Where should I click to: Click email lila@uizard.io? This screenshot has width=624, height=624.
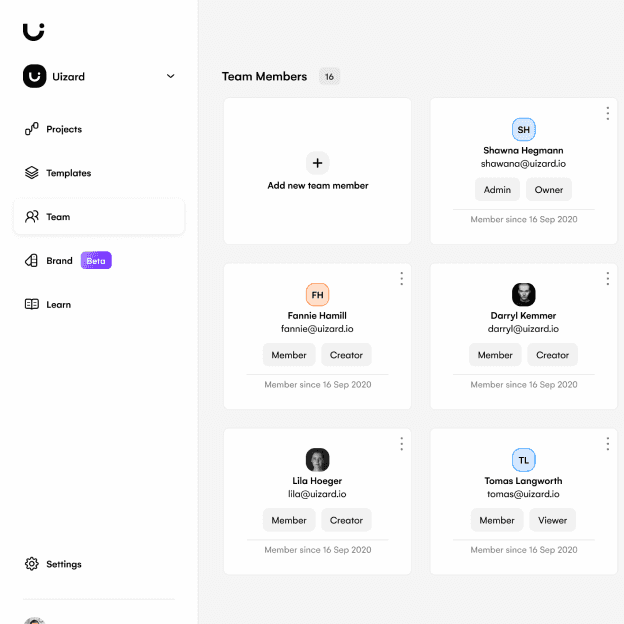click(x=317, y=494)
